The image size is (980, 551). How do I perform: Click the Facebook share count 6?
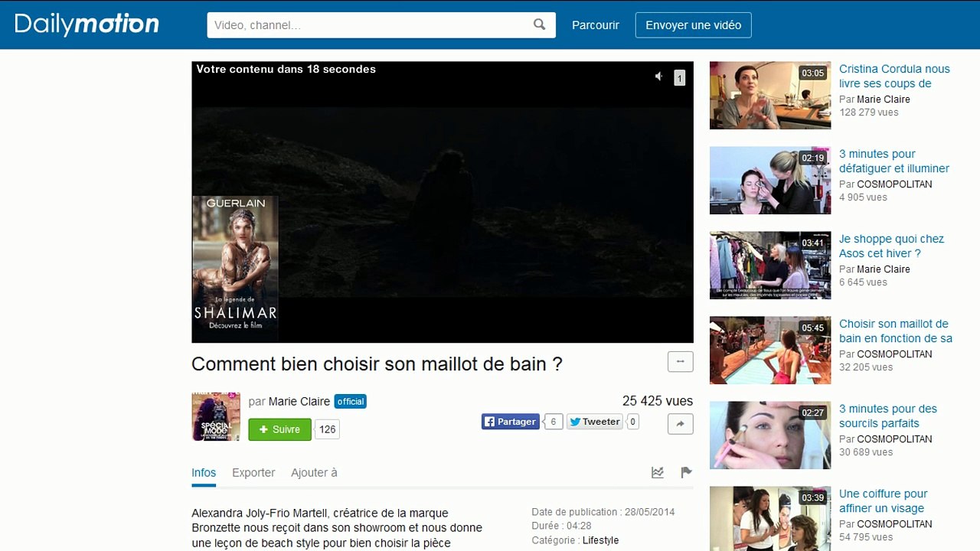click(x=554, y=422)
